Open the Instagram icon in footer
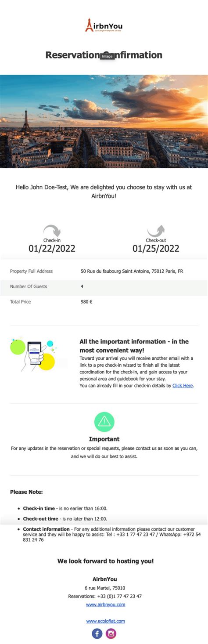 (x=111, y=633)
